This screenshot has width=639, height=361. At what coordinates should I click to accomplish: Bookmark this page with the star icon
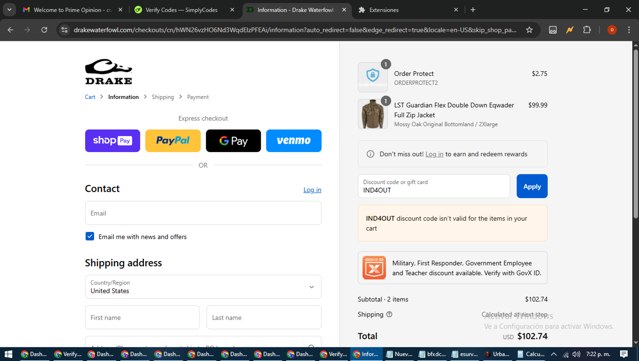coord(529,30)
